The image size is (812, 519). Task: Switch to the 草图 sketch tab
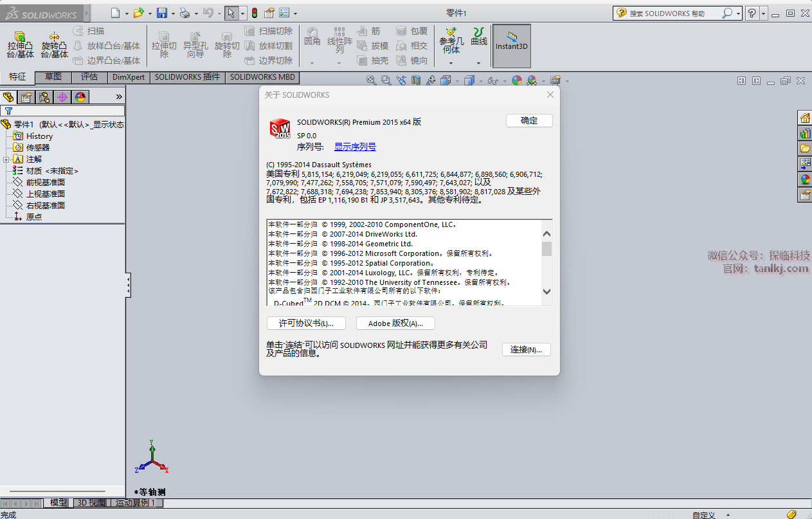click(53, 77)
